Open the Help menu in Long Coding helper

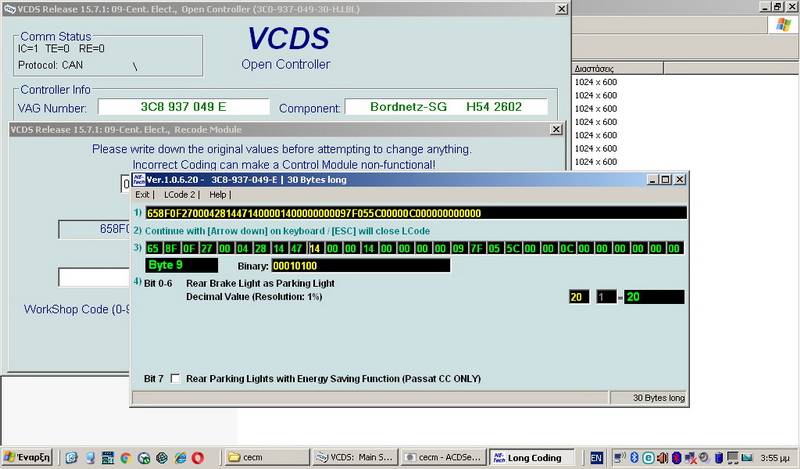[x=218, y=194]
